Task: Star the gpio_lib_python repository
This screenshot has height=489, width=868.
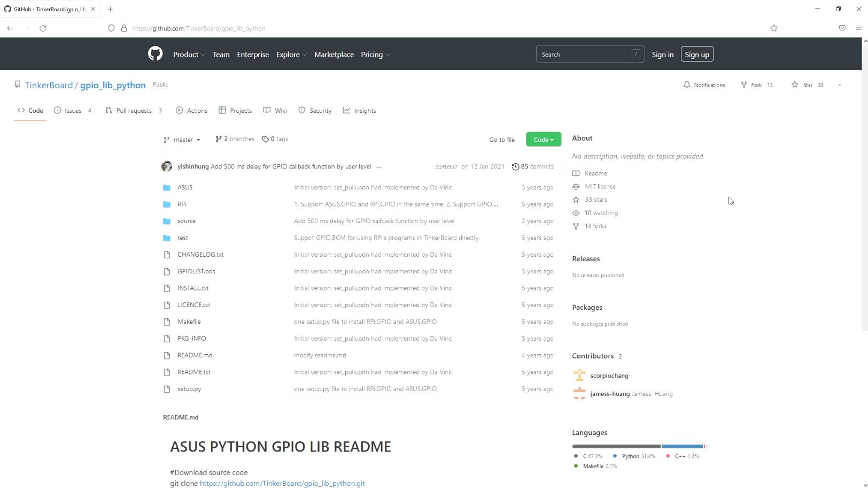Action: [807, 85]
